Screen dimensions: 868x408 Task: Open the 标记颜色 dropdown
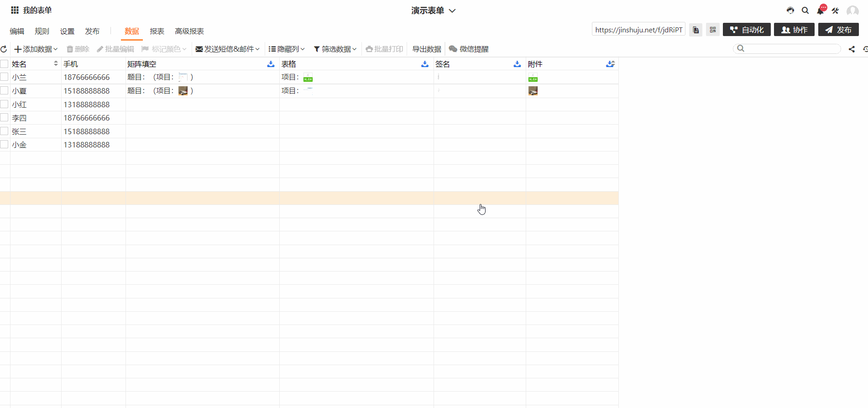point(164,49)
